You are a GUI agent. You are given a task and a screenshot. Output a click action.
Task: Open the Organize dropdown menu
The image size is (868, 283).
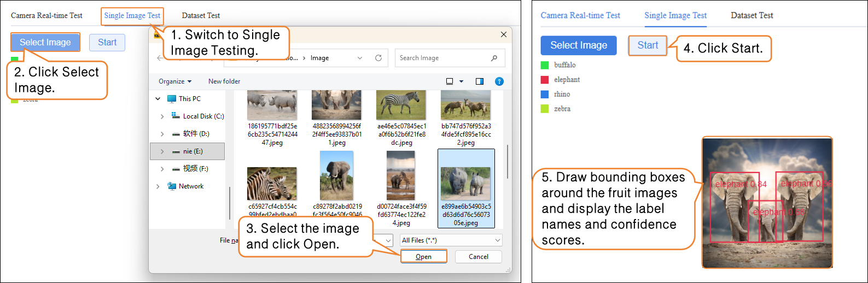click(175, 81)
